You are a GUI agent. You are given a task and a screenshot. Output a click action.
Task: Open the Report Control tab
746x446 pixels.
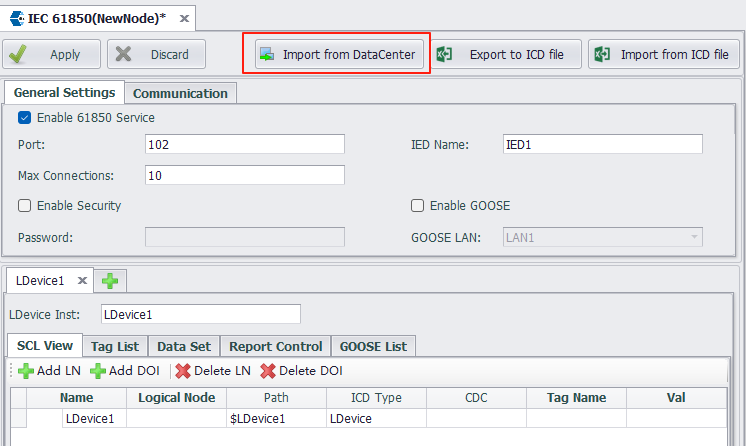[275, 346]
